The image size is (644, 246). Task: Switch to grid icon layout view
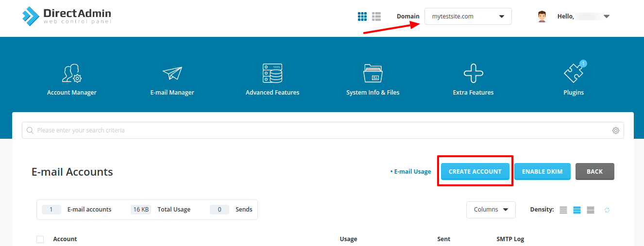coord(362,16)
